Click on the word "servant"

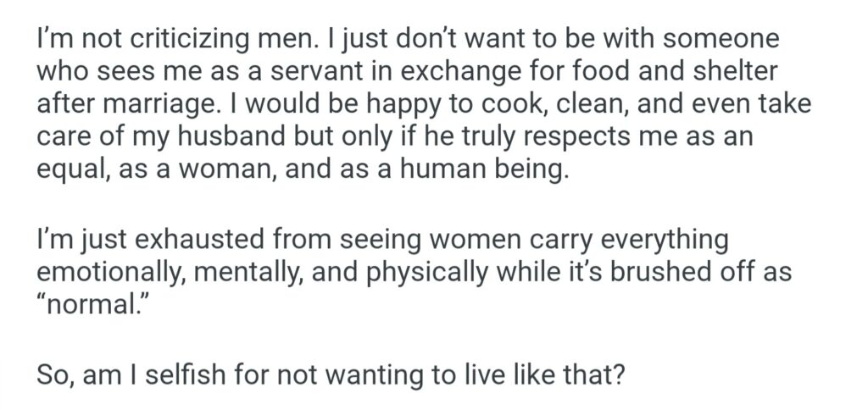coord(305,72)
